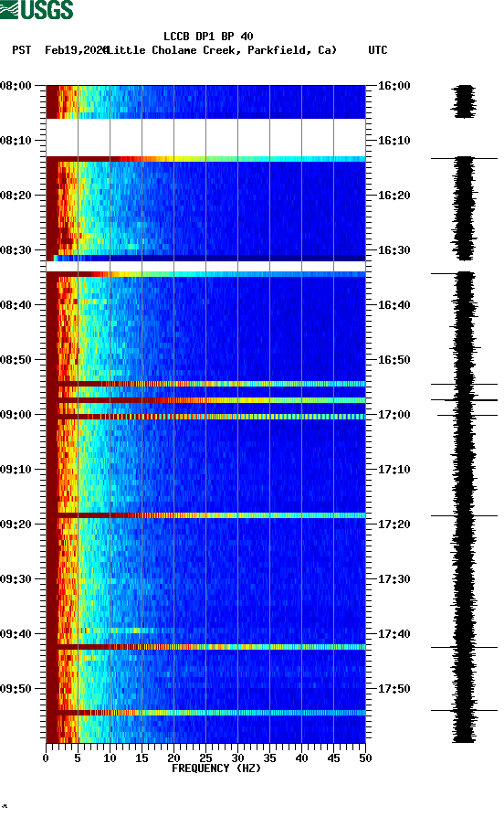
Task: Click the 30 Hz frequency axis label
Action: (x=237, y=758)
